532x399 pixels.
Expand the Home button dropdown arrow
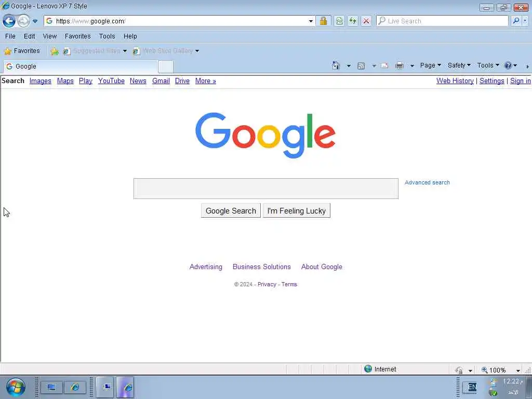tap(349, 66)
